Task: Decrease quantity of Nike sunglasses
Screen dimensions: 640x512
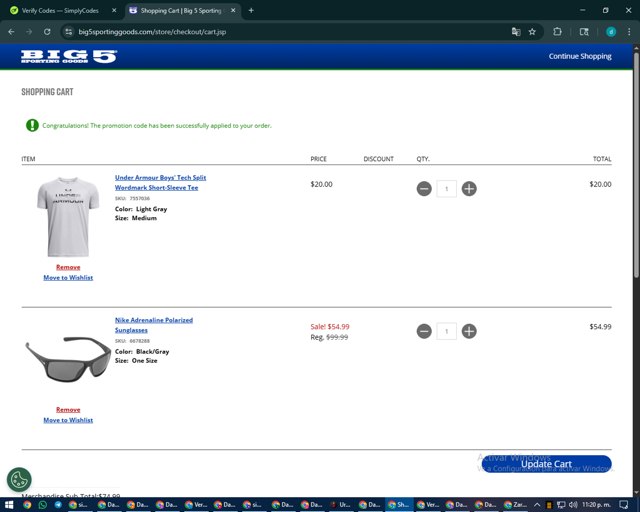Action: click(x=424, y=331)
